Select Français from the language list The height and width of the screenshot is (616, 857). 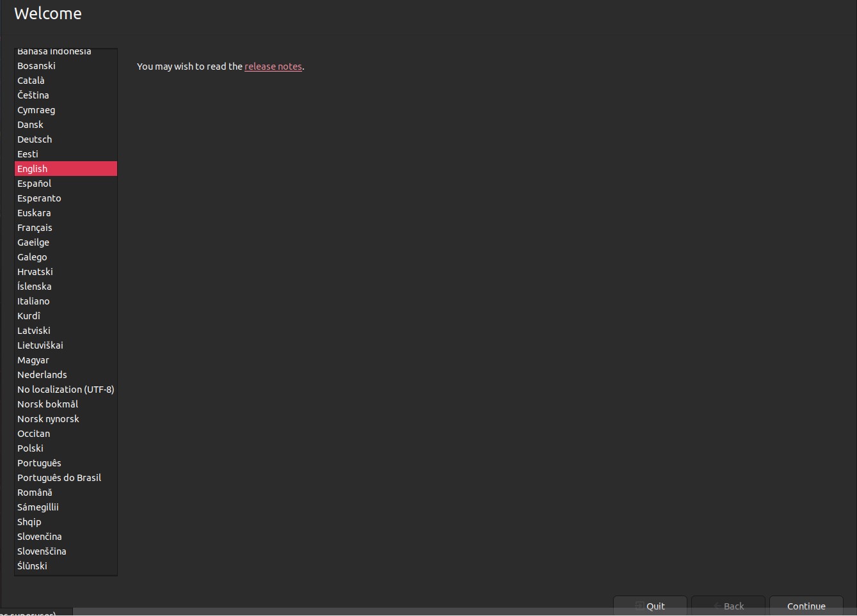pos(35,227)
